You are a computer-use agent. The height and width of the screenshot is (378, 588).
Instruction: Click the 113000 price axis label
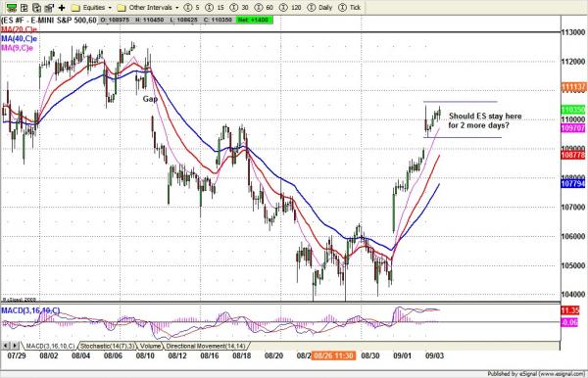point(573,32)
